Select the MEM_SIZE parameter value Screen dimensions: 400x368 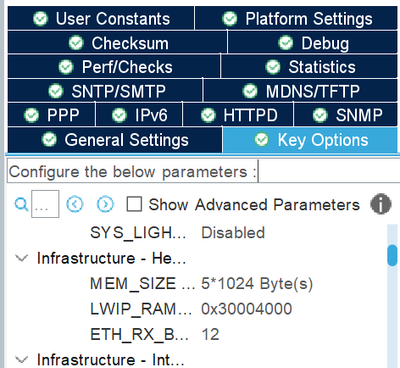[x=257, y=284]
